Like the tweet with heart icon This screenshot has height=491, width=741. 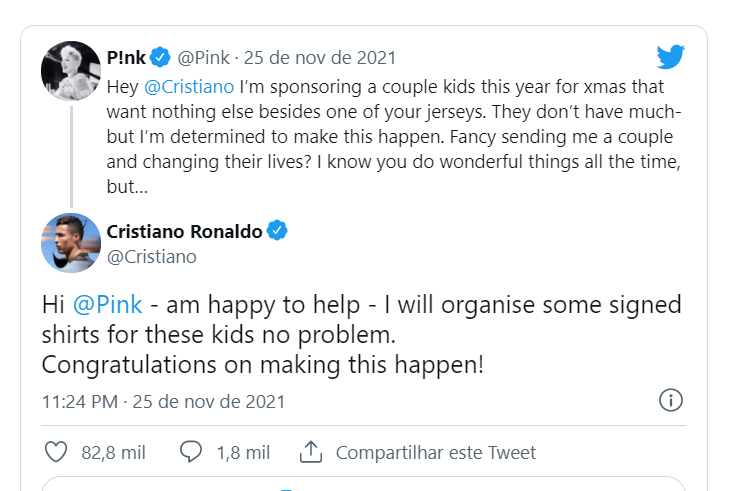pyautogui.click(x=57, y=452)
